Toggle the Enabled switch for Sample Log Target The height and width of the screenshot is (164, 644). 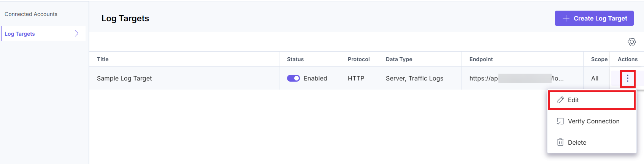[293, 78]
